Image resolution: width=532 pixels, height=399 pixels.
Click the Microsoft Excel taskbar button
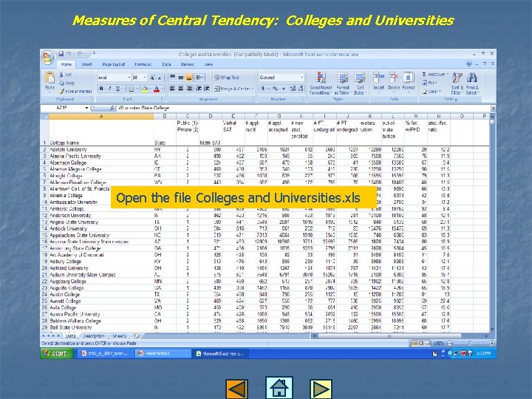[x=219, y=353]
